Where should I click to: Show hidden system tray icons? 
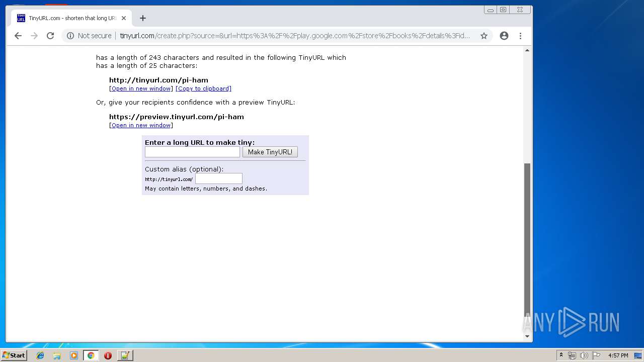click(561, 355)
